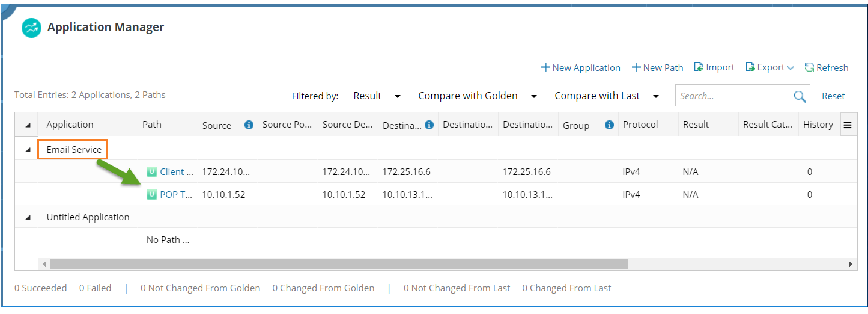Open the column settings hamburger menu
868x314 pixels.
click(x=848, y=125)
